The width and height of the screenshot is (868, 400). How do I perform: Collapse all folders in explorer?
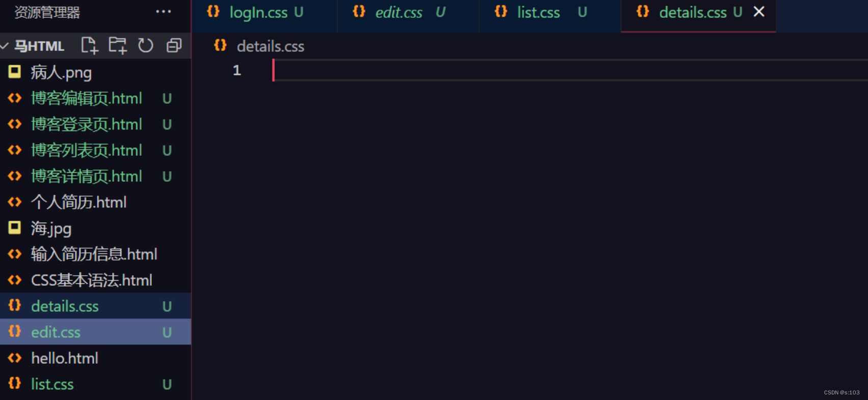click(x=174, y=46)
